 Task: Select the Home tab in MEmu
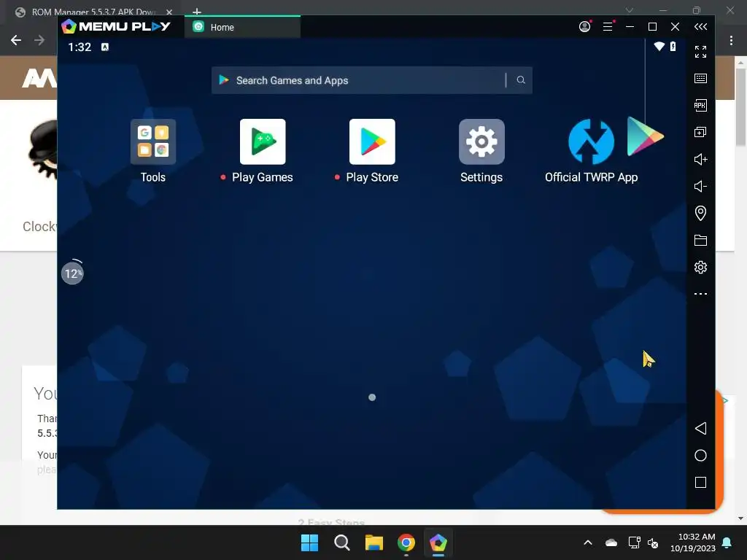pyautogui.click(x=242, y=27)
